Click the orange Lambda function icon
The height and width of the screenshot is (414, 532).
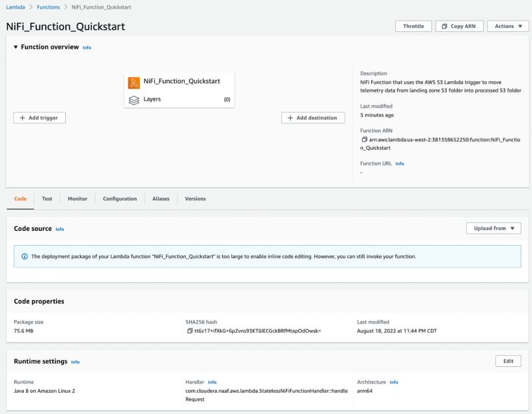point(134,82)
